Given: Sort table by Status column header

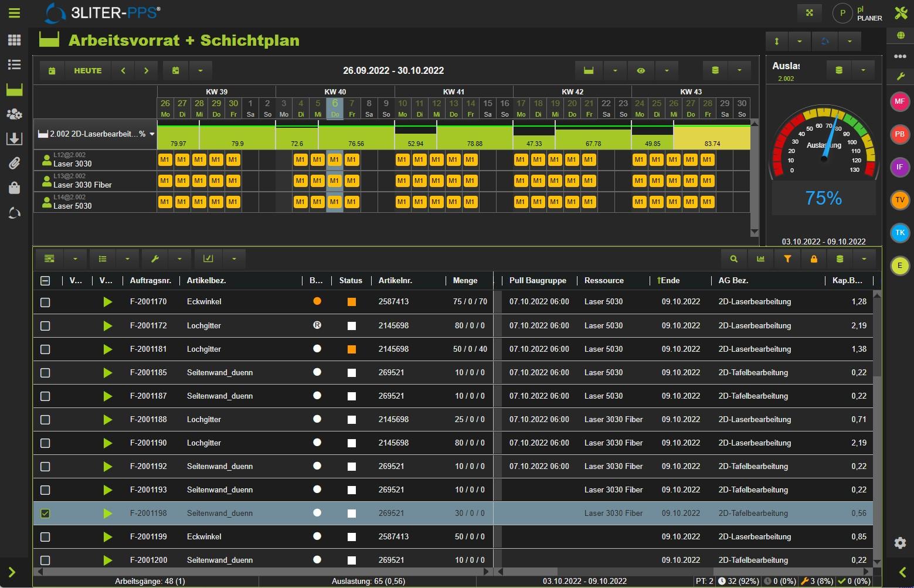Looking at the screenshot, I should click(x=351, y=281).
